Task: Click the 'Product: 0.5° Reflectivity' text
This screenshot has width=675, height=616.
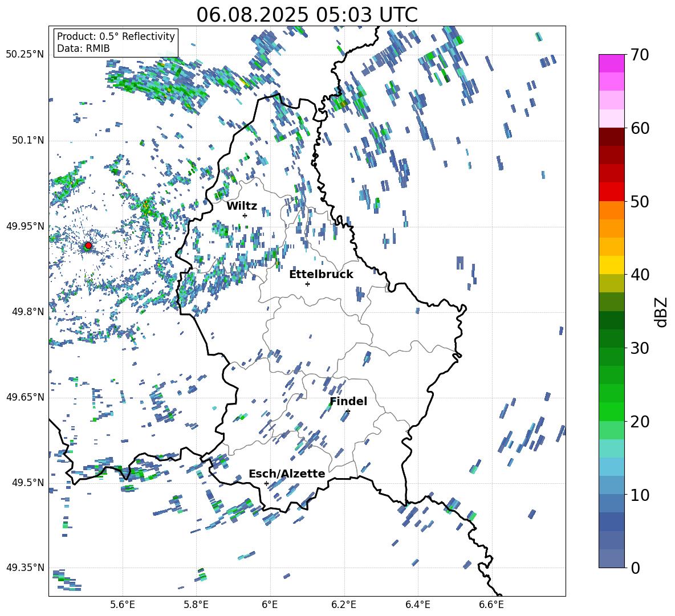Action: pyautogui.click(x=116, y=36)
